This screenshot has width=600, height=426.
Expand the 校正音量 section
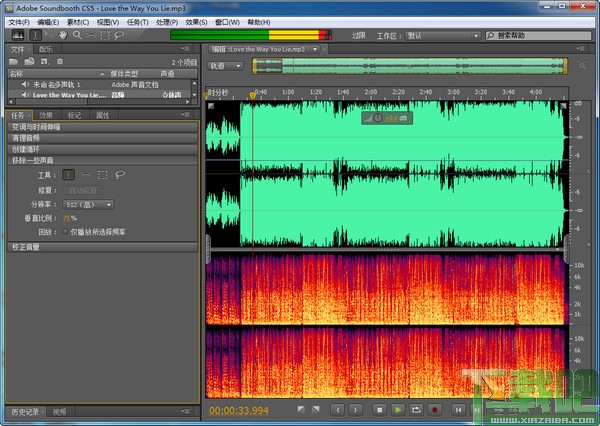pos(25,246)
